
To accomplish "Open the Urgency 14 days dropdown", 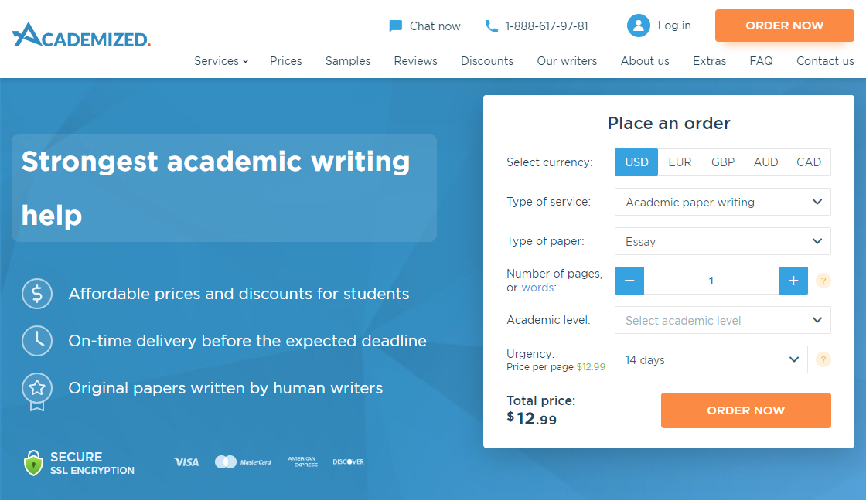I will (711, 359).
